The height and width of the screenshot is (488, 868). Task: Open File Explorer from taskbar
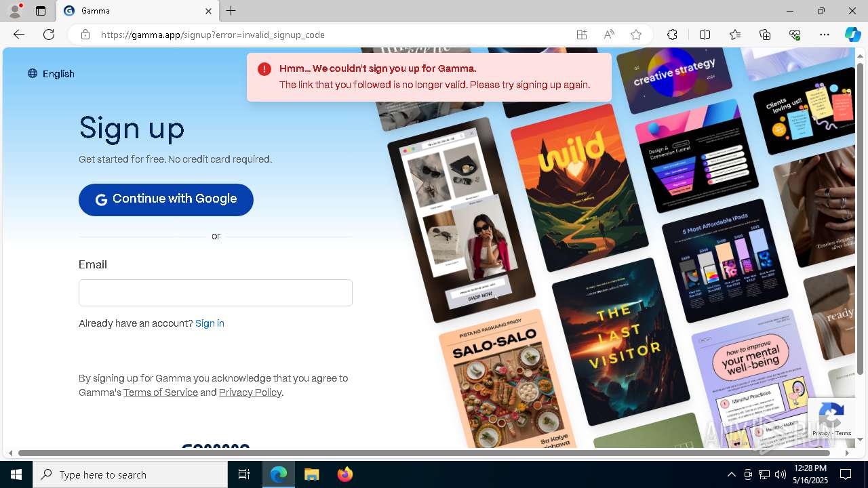(311, 474)
